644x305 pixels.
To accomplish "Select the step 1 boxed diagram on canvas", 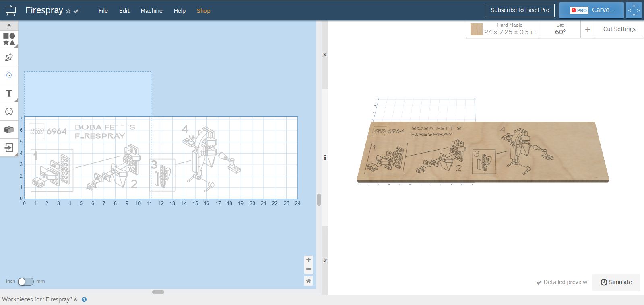I will point(52,170).
